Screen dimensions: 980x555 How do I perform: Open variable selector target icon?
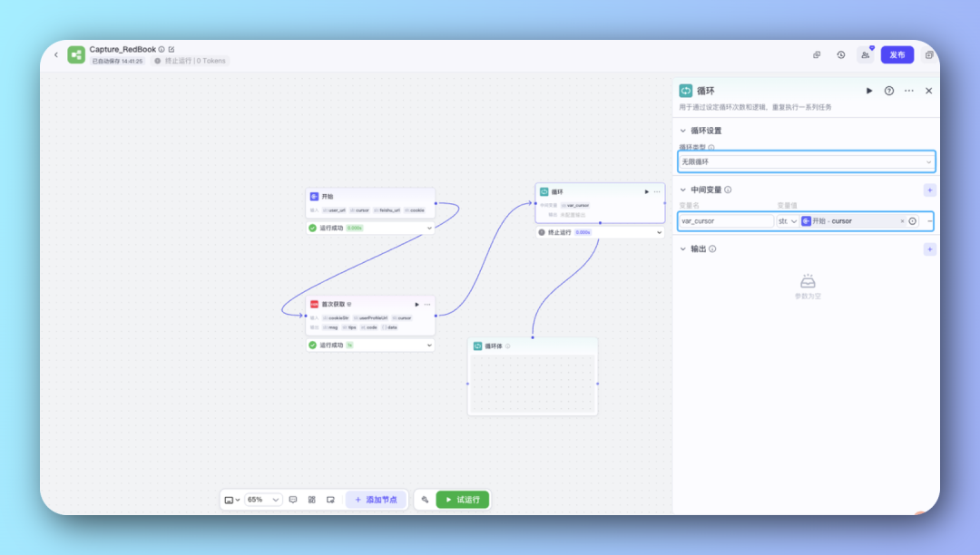(913, 221)
